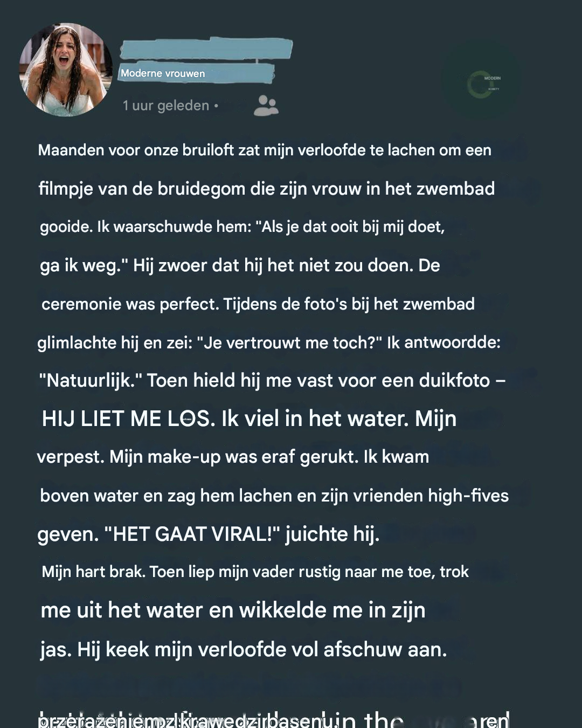Image resolution: width=582 pixels, height=728 pixels.
Task: Click the line starting "verpest. Mijn make-up"
Action: point(233,457)
